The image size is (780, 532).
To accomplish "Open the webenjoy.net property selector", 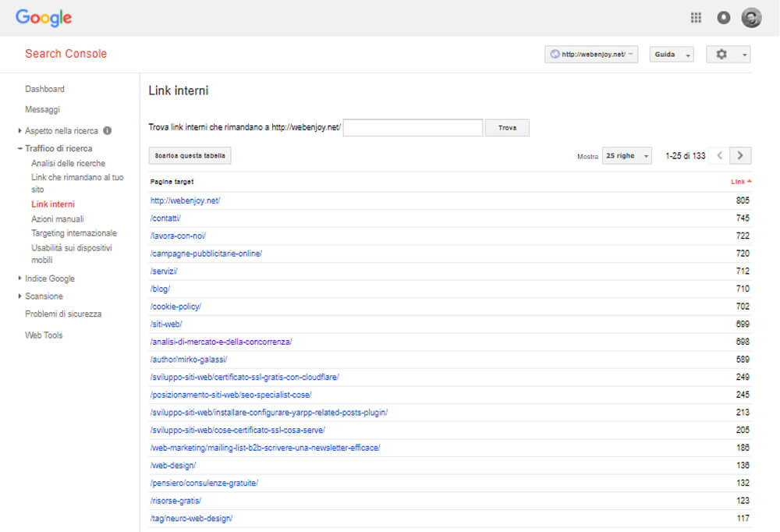I will [x=591, y=55].
